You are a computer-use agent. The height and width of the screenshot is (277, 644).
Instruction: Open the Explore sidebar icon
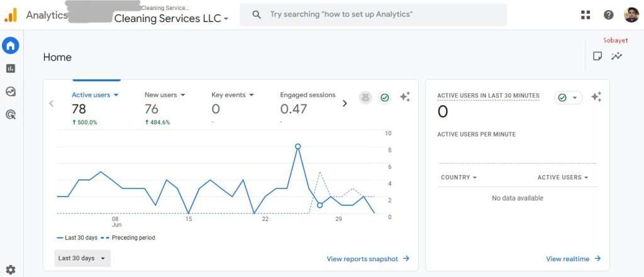pos(11,91)
